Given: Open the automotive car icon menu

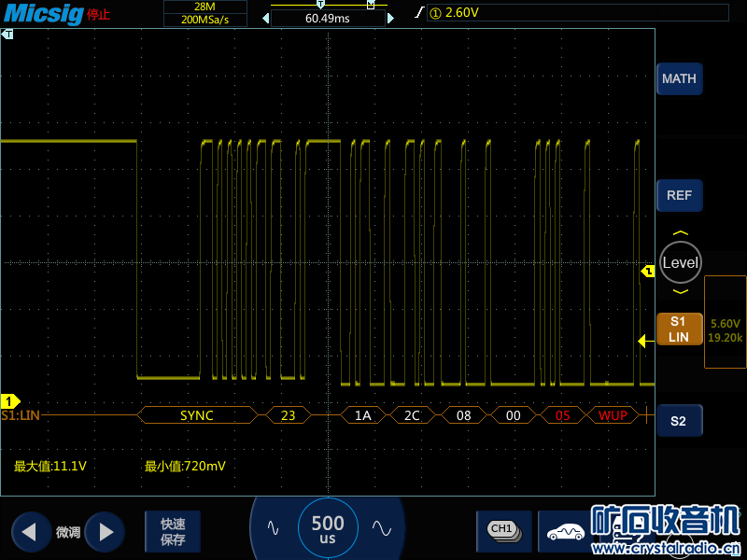Looking at the screenshot, I should click(x=565, y=531).
